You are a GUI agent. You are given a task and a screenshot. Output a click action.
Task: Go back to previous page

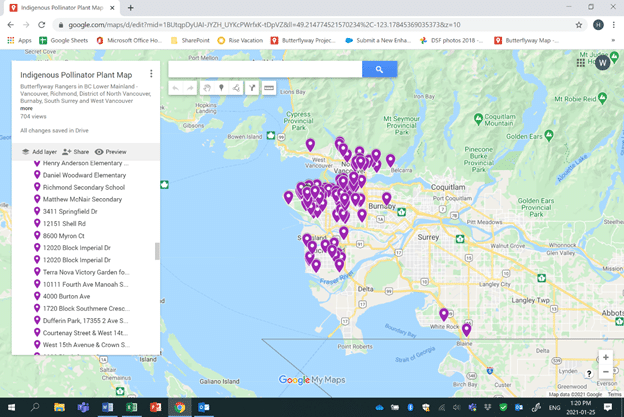pos(11,25)
